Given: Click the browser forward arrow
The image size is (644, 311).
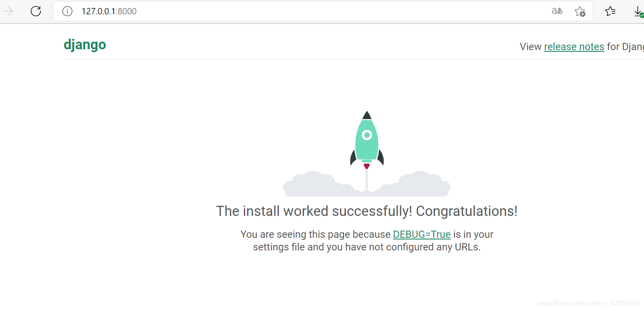Looking at the screenshot, I should [x=8, y=11].
